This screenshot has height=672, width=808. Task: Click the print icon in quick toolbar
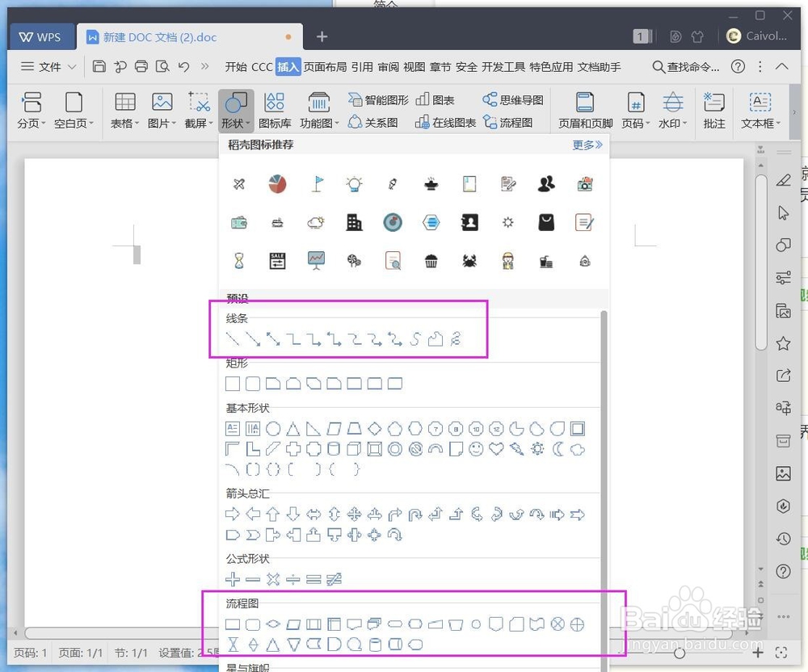141,66
